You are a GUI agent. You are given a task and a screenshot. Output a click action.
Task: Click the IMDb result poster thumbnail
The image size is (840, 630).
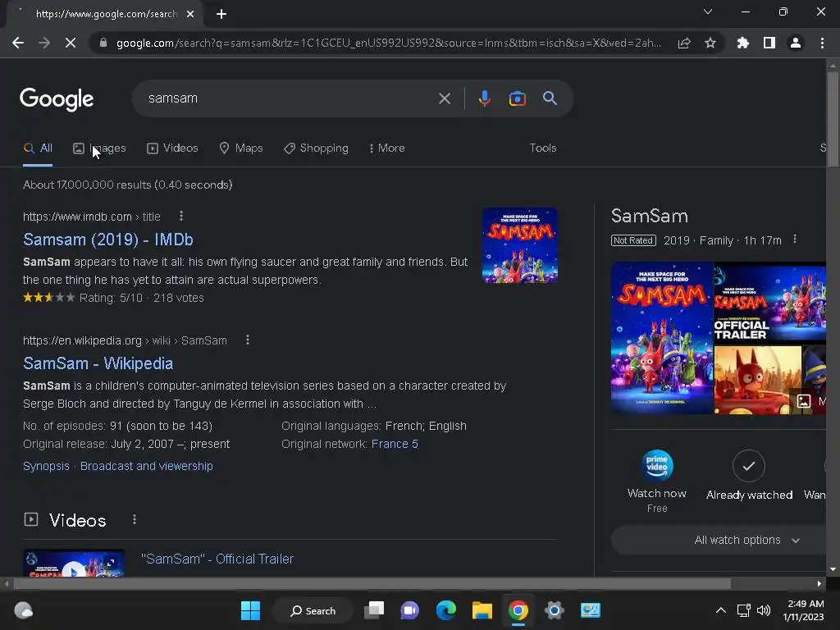coord(520,245)
